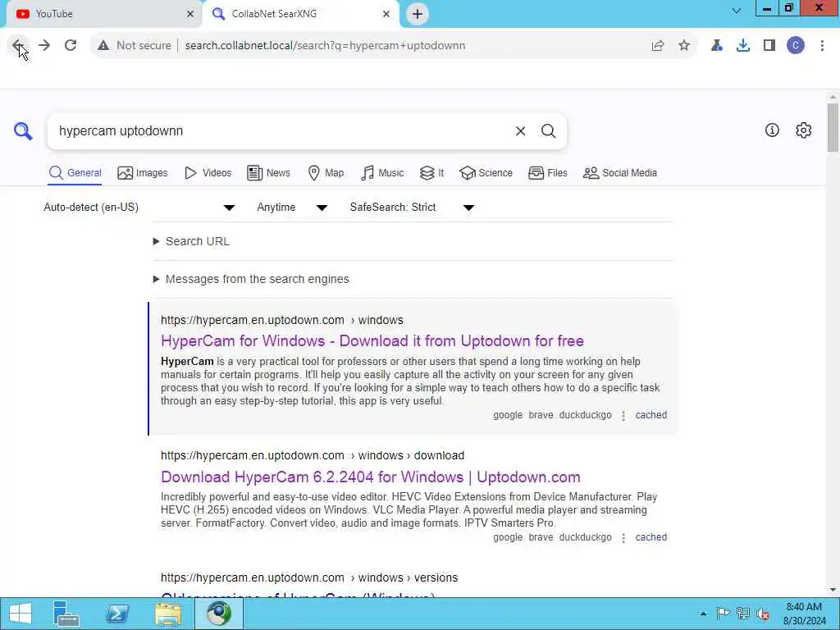Open a new browser tab
Image resolution: width=840 pixels, height=630 pixels.
tap(418, 14)
